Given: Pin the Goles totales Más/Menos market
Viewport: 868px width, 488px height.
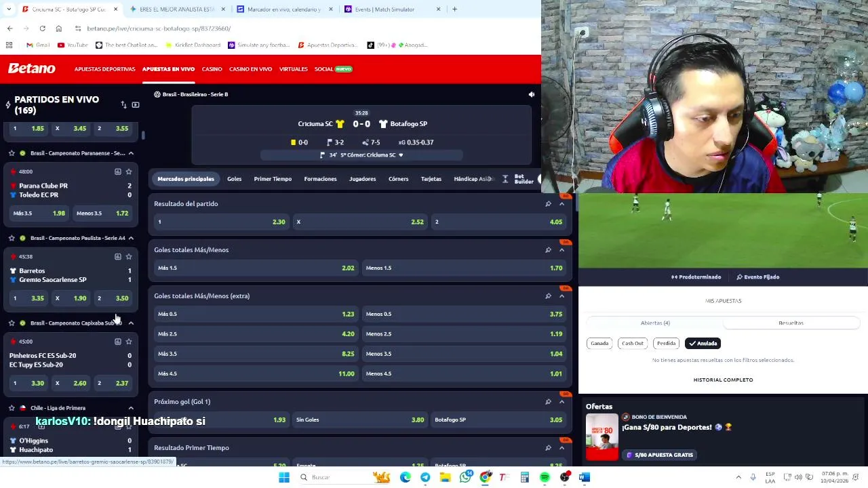Looking at the screenshot, I should click(x=548, y=249).
